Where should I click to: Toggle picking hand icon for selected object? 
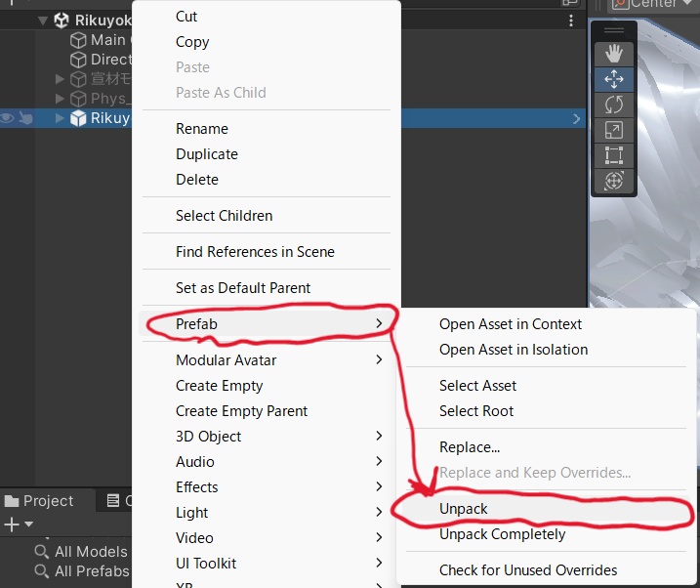pos(25,118)
